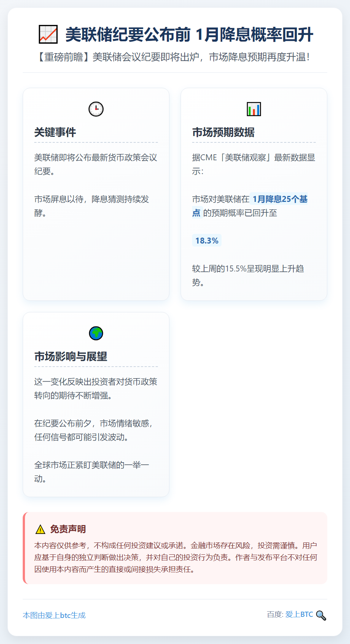Click the 本图由爱上btc生成 footer link
The height and width of the screenshot is (644, 350).
[x=54, y=615]
